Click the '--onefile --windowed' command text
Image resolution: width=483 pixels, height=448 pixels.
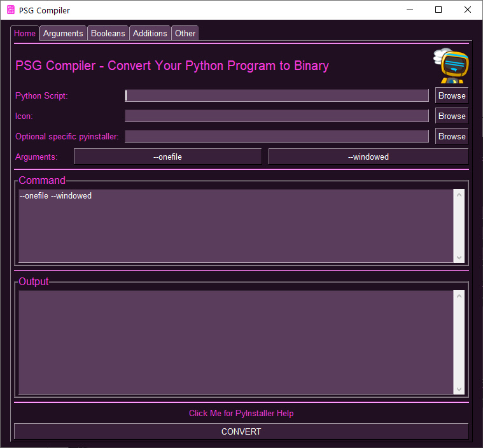pos(56,195)
